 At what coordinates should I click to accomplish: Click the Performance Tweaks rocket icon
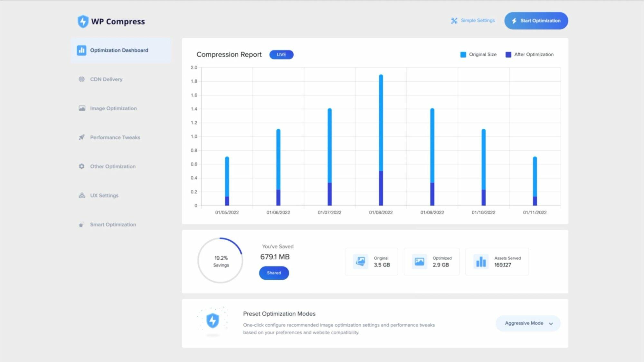click(x=82, y=137)
